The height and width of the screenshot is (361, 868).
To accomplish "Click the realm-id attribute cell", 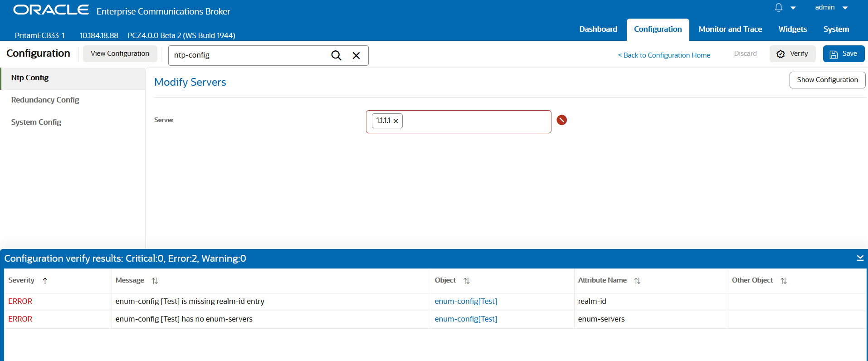I will click(651, 302).
